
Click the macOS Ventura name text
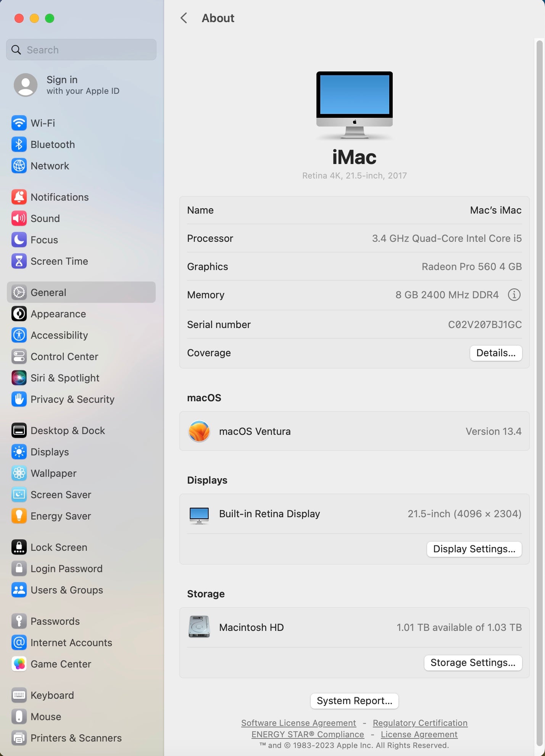[255, 431]
